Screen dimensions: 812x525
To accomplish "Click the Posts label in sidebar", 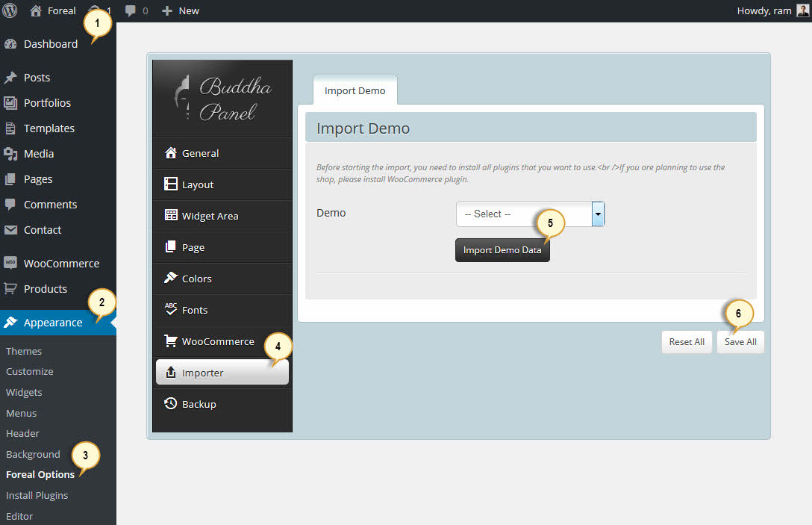I will click(x=37, y=78).
